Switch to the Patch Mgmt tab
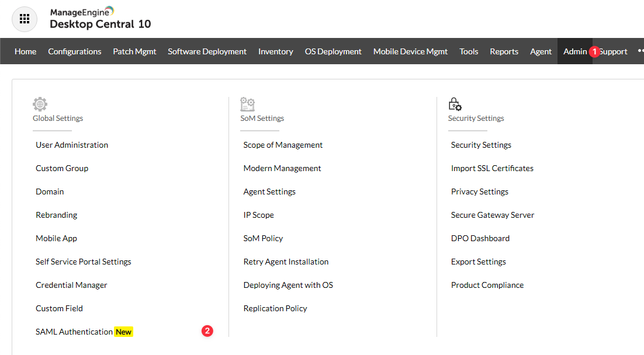Viewport: 644px width, 355px height. tap(134, 51)
